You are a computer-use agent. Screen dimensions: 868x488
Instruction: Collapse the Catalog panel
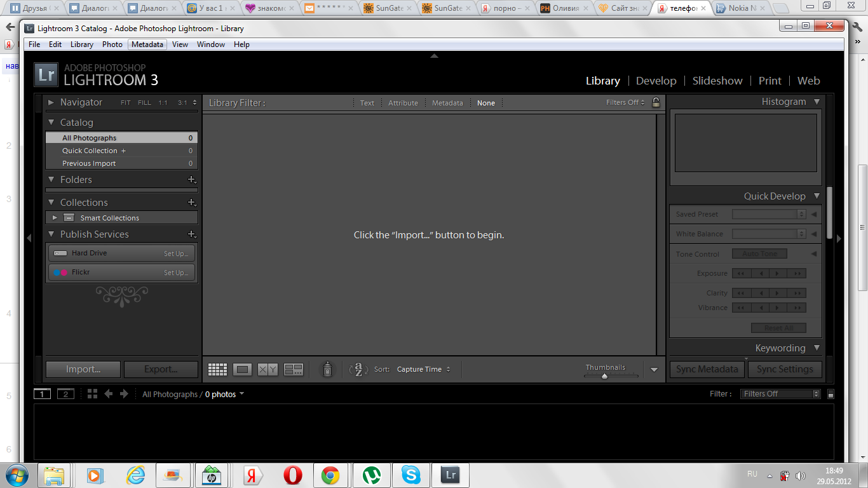pyautogui.click(x=51, y=123)
